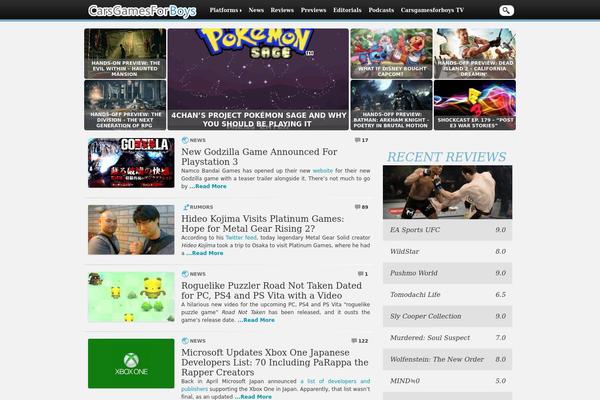The image size is (600, 400).
Task: Open Hideo Kojima Visits Platinum Games headline
Action: (262, 224)
